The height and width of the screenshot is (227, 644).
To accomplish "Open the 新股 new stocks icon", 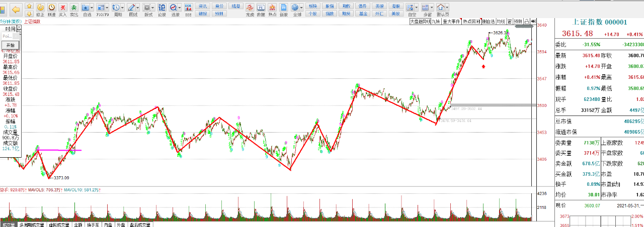I will click(284, 9).
